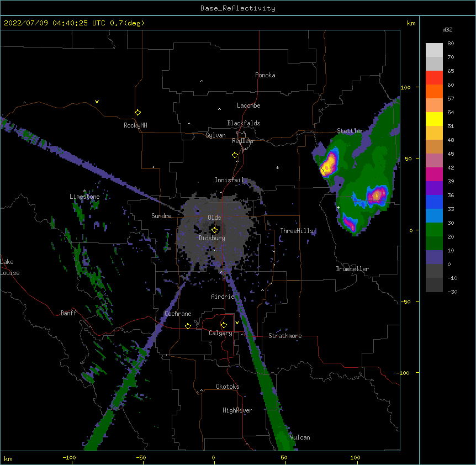This screenshot has height=465, width=476.
Task: Click the blue 36 dBZ legend swatch
Action: (x=434, y=202)
